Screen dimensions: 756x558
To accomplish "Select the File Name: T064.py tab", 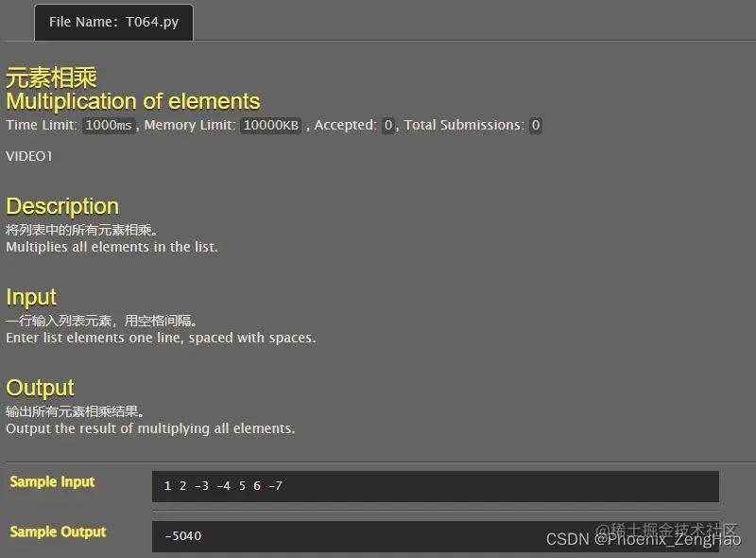I will 113,22.
